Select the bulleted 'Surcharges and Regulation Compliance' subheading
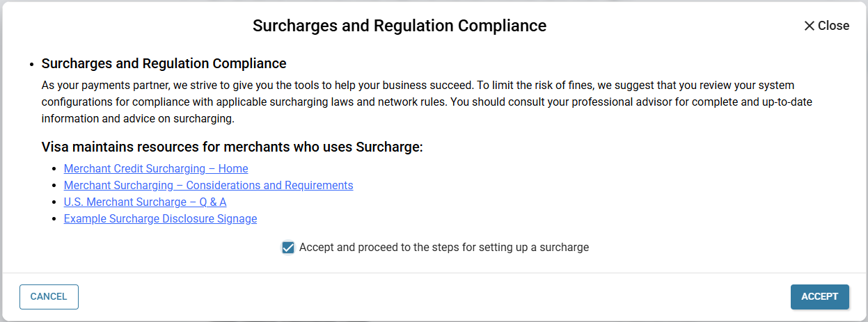 tap(164, 64)
